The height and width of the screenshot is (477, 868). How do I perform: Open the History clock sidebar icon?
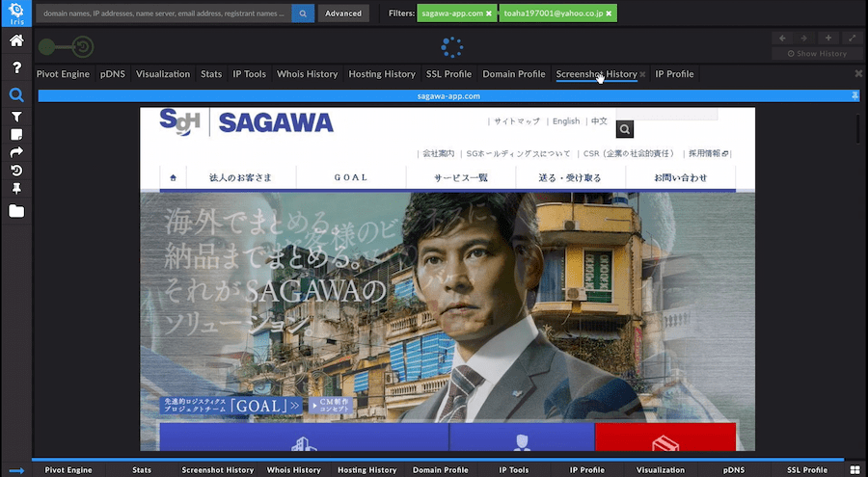click(16, 171)
